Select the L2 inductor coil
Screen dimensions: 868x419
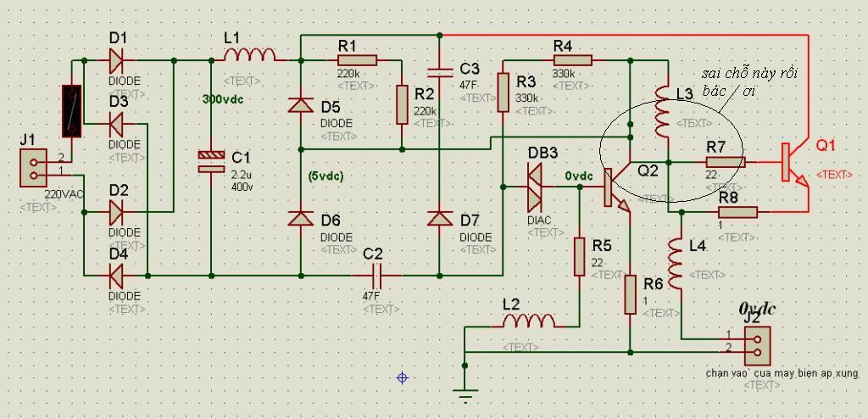click(x=529, y=321)
